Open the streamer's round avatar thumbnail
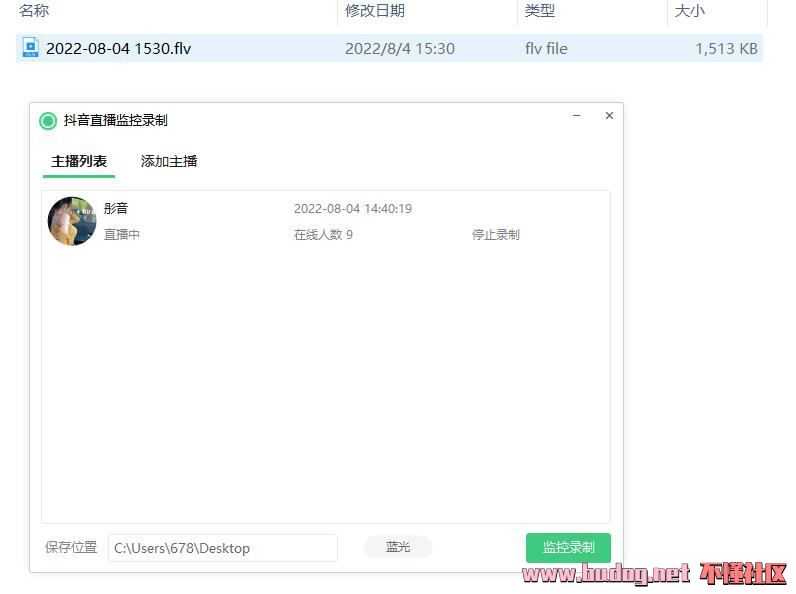The height and width of the screenshot is (594, 796). [72, 221]
